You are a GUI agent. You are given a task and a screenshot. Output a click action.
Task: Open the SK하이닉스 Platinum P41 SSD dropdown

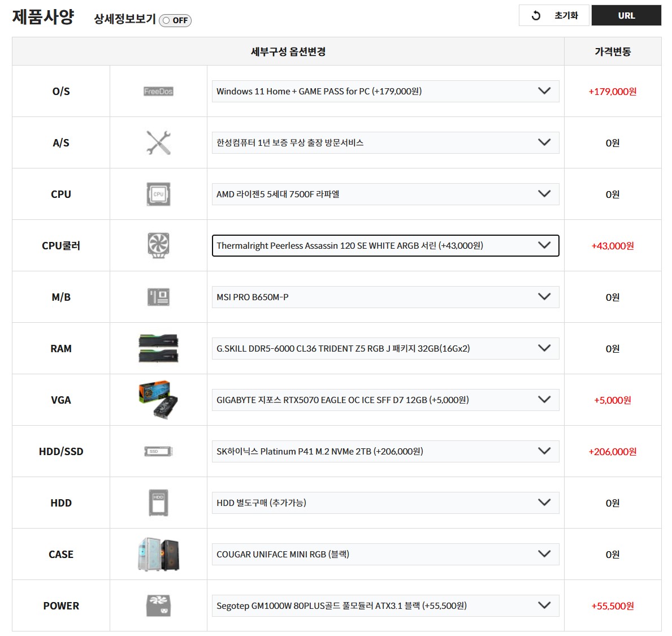[x=385, y=451]
